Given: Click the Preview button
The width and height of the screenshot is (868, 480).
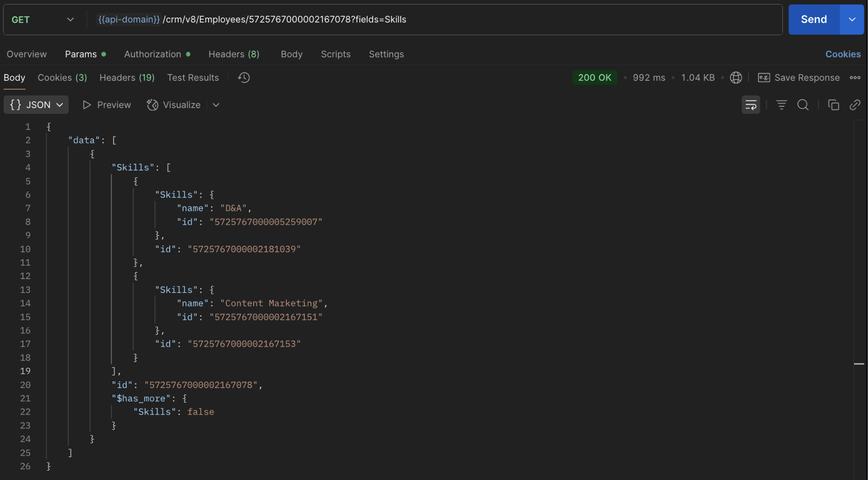Looking at the screenshot, I should click(x=107, y=105).
